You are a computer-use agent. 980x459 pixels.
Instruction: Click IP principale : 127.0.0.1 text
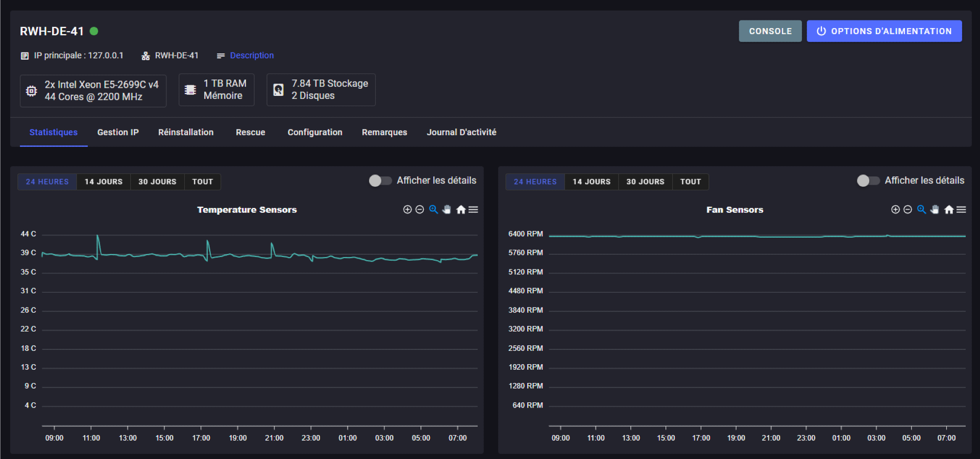pos(79,56)
